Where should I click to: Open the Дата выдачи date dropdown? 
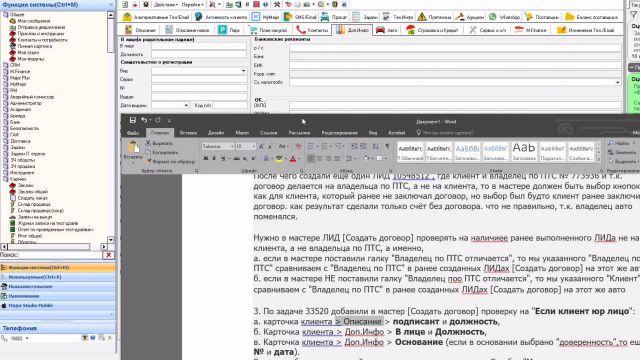(186, 105)
